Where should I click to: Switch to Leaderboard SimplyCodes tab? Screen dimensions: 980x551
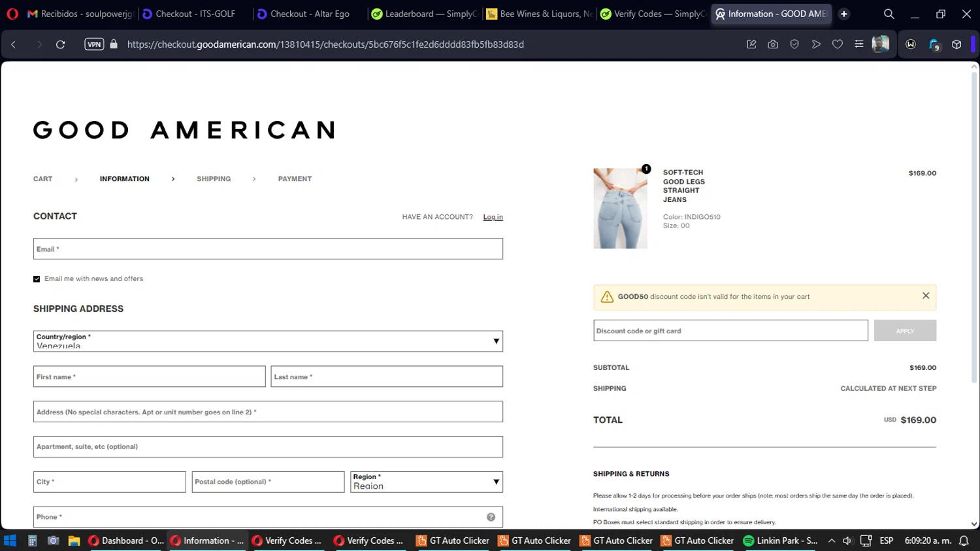tap(425, 14)
